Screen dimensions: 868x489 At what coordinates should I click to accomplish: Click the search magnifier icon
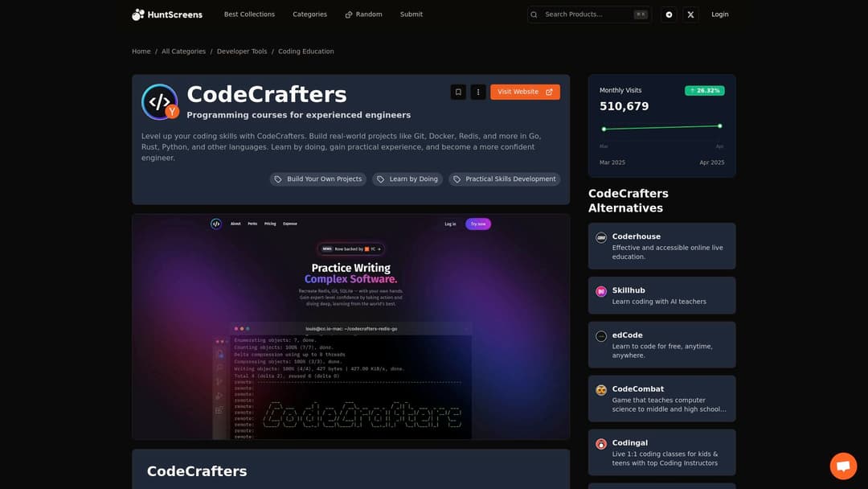pos(534,15)
